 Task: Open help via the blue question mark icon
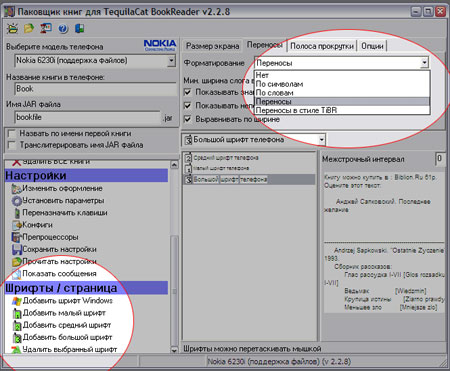pyautogui.click(x=63, y=29)
